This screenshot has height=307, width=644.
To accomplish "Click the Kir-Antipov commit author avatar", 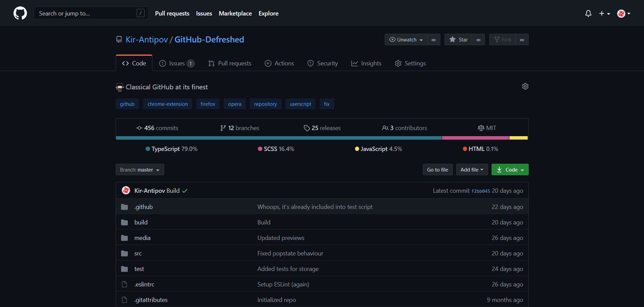I will pyautogui.click(x=126, y=190).
